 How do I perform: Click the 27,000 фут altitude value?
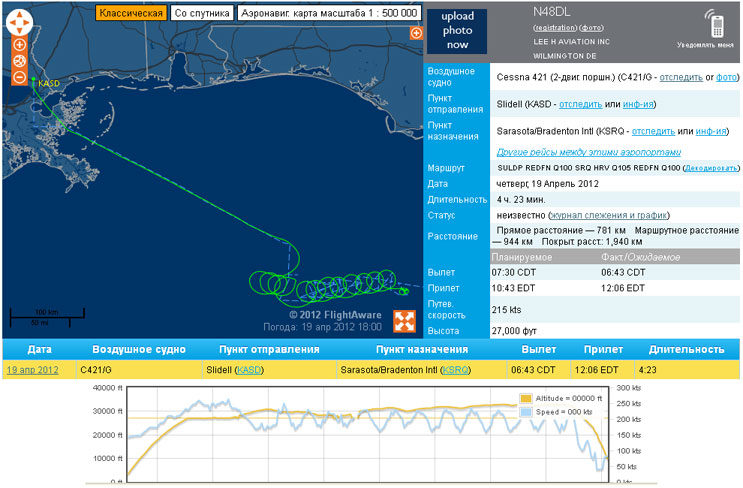click(514, 331)
